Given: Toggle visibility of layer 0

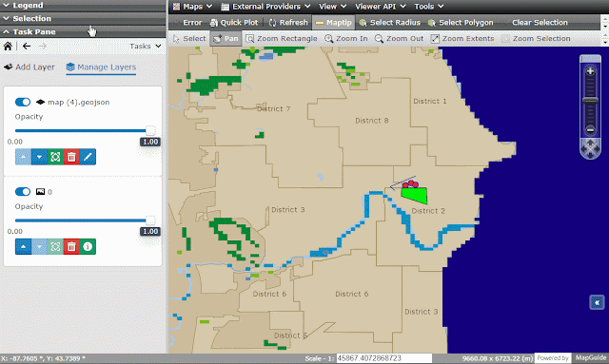Looking at the screenshot, I should click(23, 192).
